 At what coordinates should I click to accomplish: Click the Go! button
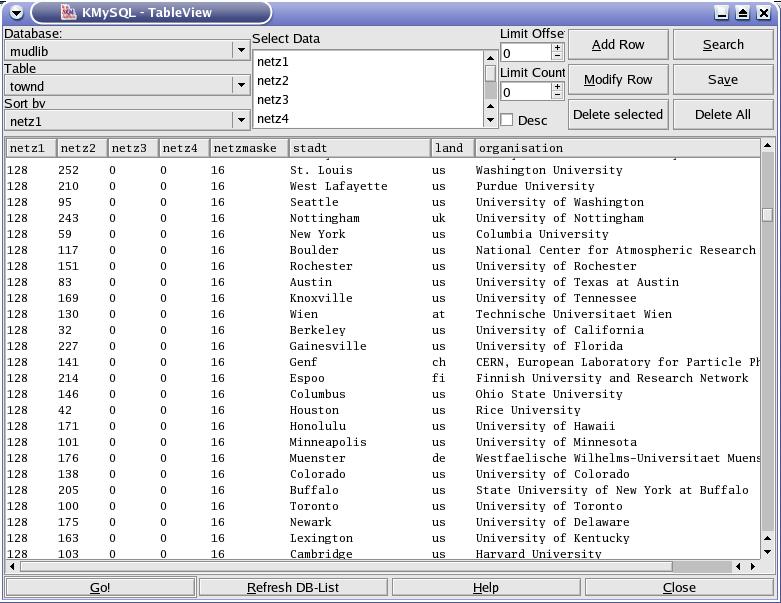click(100, 588)
